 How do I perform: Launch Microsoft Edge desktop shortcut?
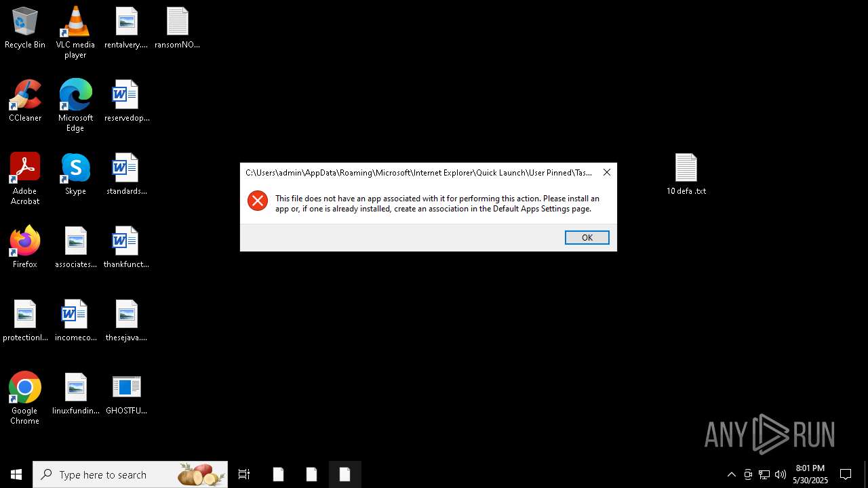click(x=75, y=106)
